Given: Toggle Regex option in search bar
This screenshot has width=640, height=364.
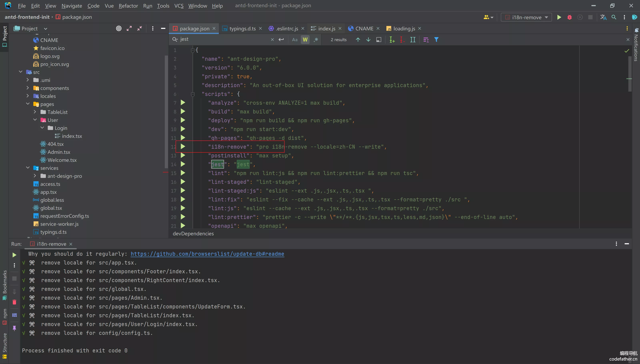Looking at the screenshot, I should tap(316, 40).
